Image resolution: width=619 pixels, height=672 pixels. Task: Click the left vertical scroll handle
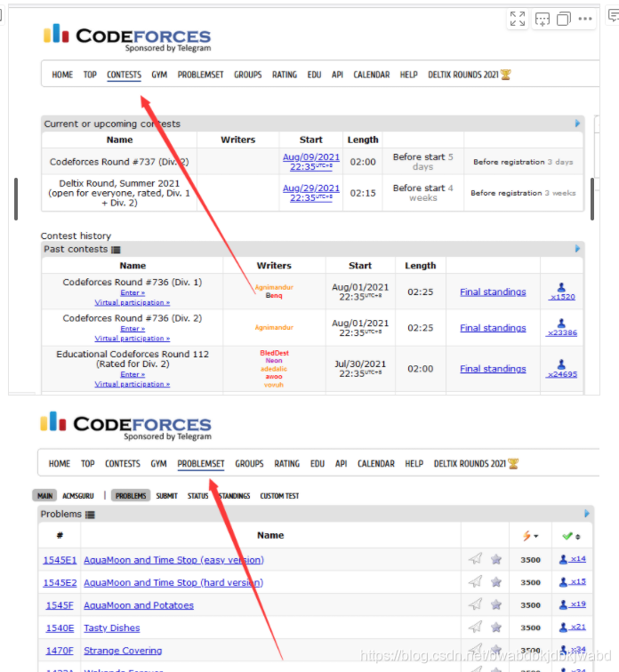(16, 199)
